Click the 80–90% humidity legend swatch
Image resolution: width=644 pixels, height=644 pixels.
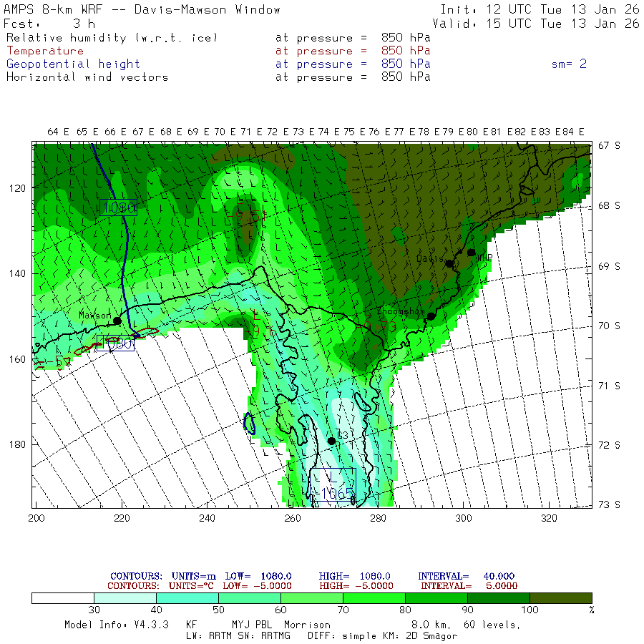coord(436,598)
